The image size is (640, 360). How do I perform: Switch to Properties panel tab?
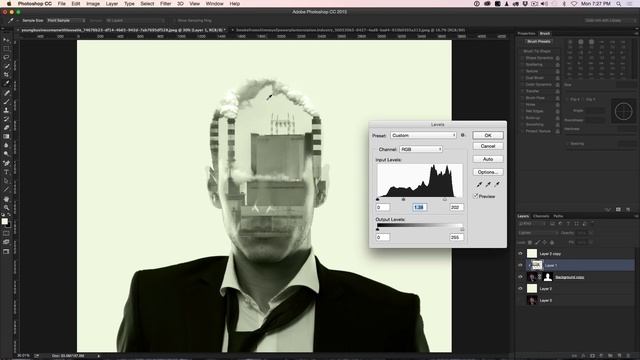point(526,33)
